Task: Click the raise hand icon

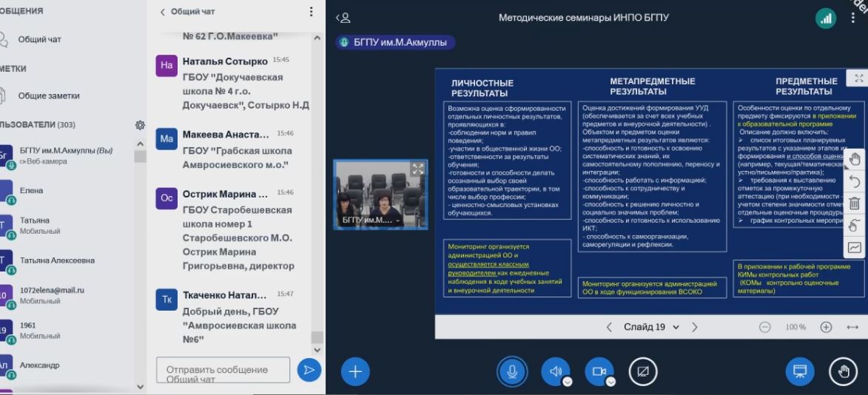Action: 843,371
